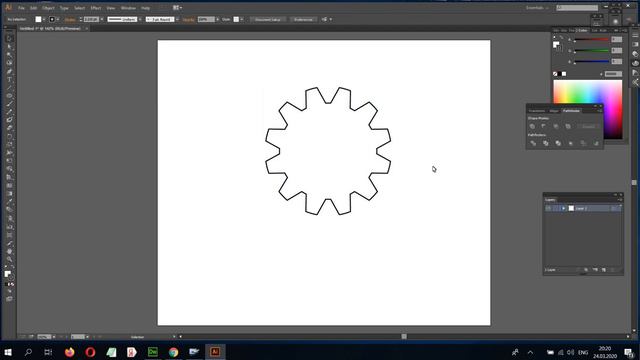Select the Lasso tool
This screenshot has width=640, height=360.
click(9, 63)
